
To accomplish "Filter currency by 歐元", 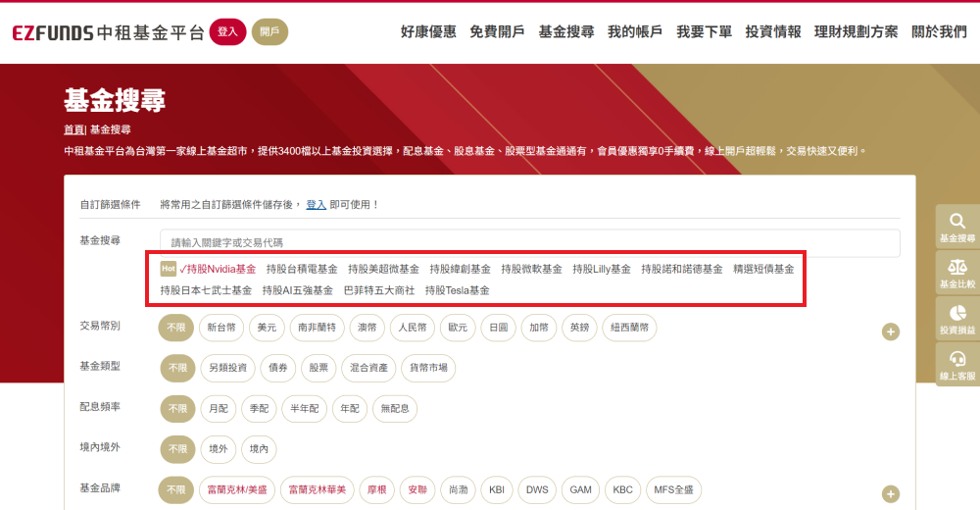I will click(458, 328).
